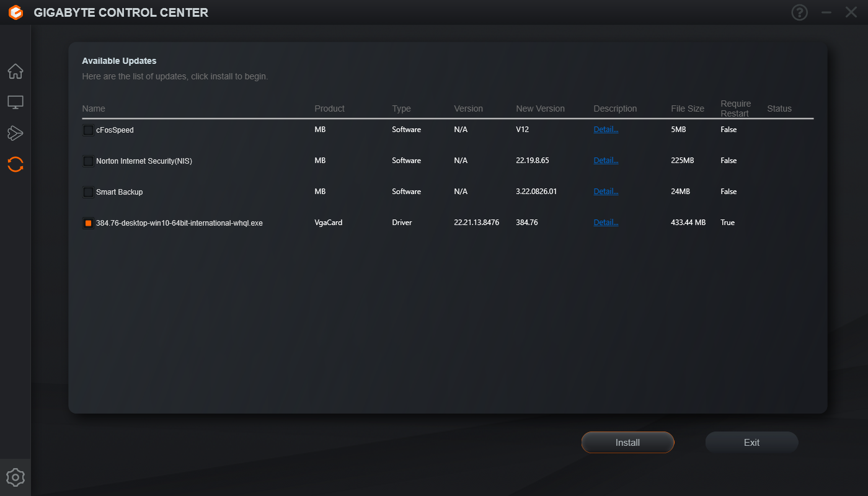Uncheck the 384.76 desktop driver checkbox

pyautogui.click(x=88, y=223)
